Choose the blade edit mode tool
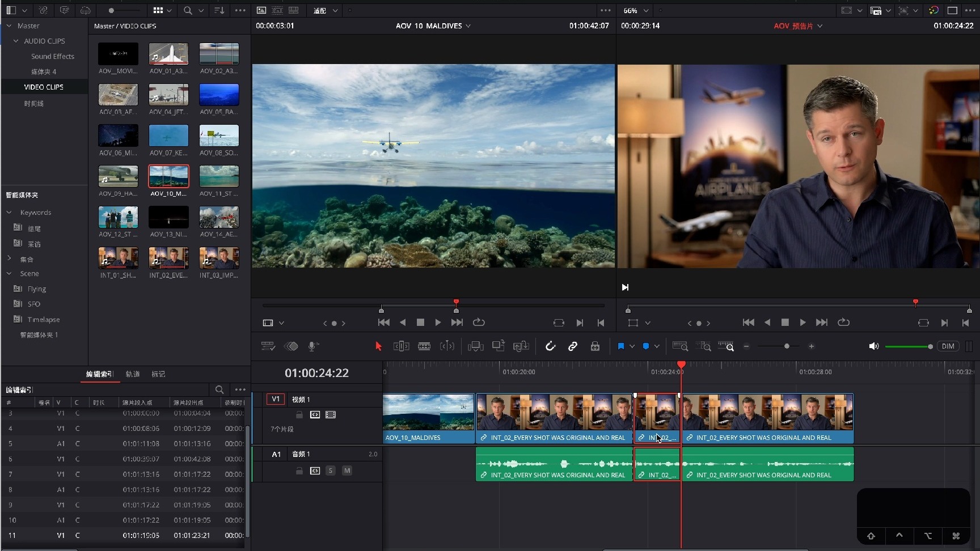Image resolution: width=980 pixels, height=551 pixels. click(424, 346)
